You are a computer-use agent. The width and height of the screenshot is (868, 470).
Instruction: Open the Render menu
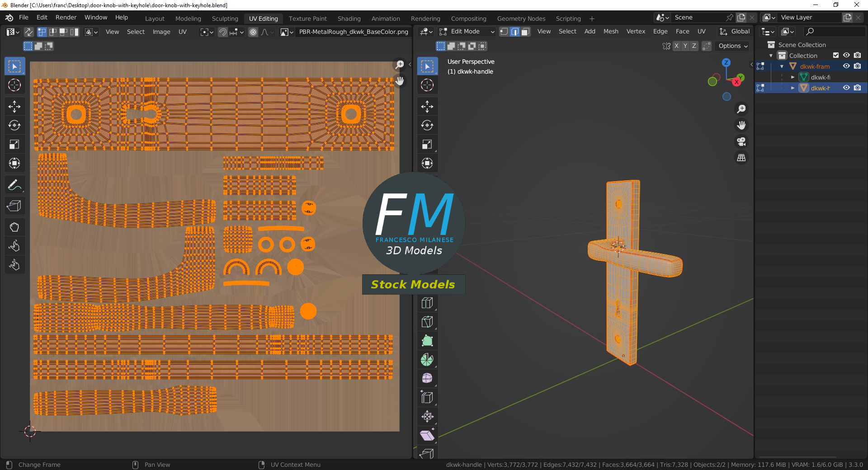pyautogui.click(x=66, y=18)
